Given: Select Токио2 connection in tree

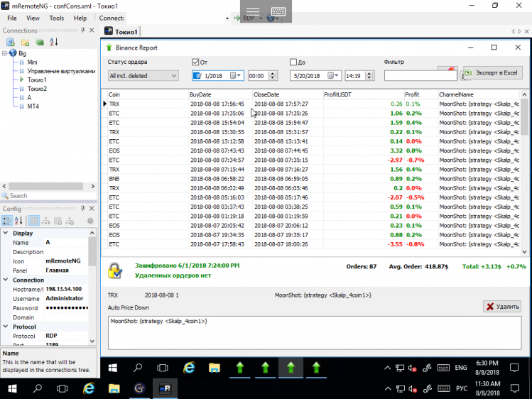Looking at the screenshot, I should point(37,89).
